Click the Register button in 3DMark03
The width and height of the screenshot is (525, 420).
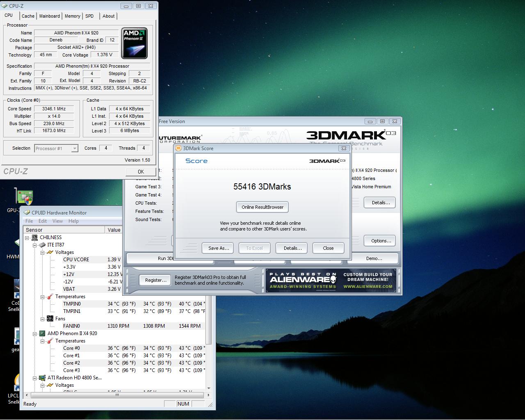155,280
